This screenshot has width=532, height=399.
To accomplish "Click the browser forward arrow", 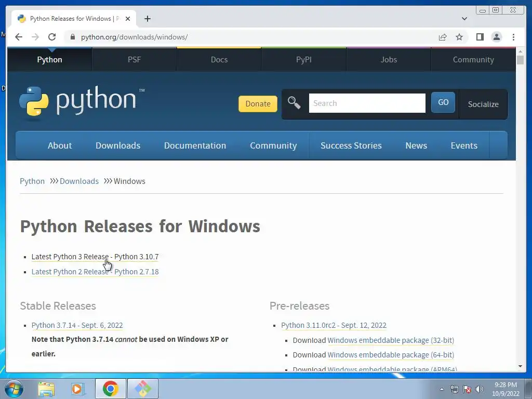I will pyautogui.click(x=35, y=37).
